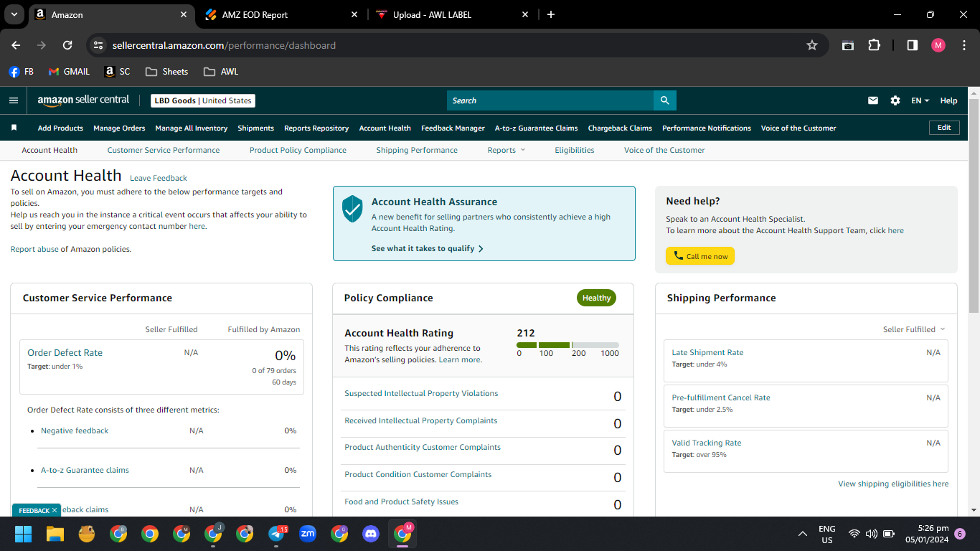Click the Account Health Assurance shield icon

352,208
